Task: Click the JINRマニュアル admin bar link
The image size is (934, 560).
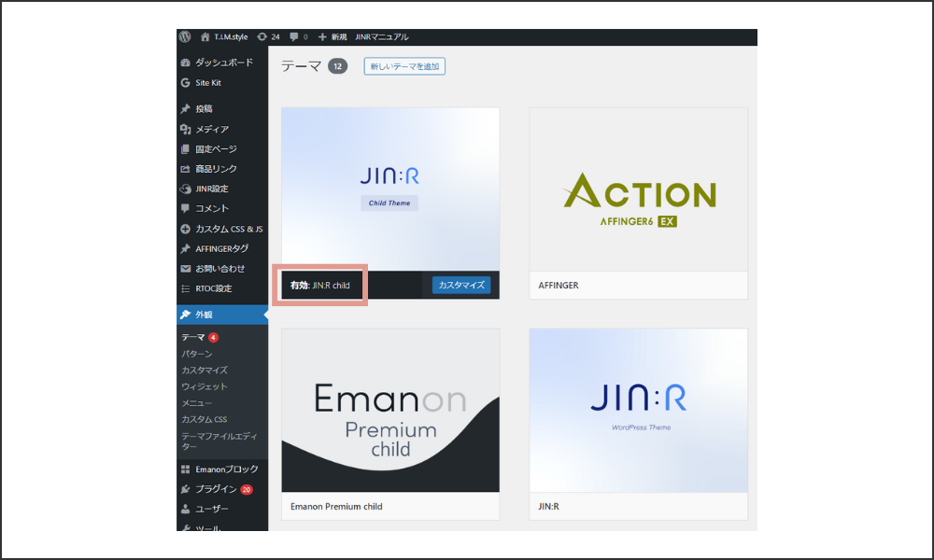Action: [x=382, y=37]
